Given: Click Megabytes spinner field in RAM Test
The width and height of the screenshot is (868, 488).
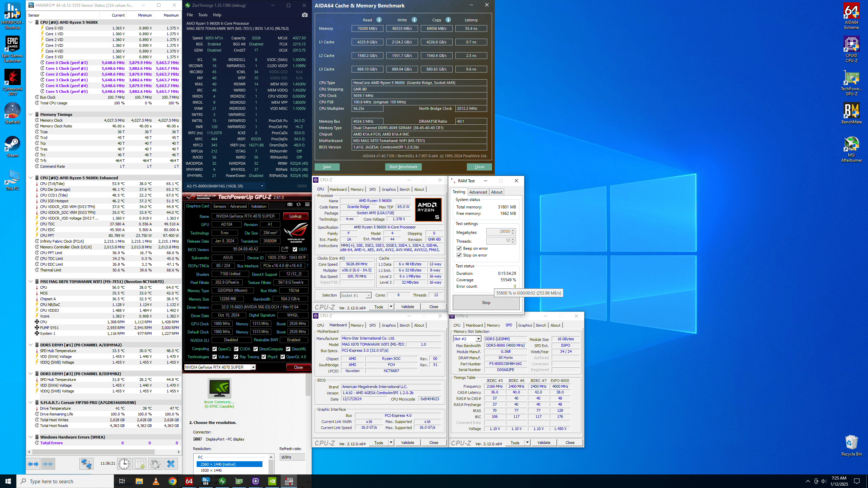Looking at the screenshot, I should coord(498,231).
